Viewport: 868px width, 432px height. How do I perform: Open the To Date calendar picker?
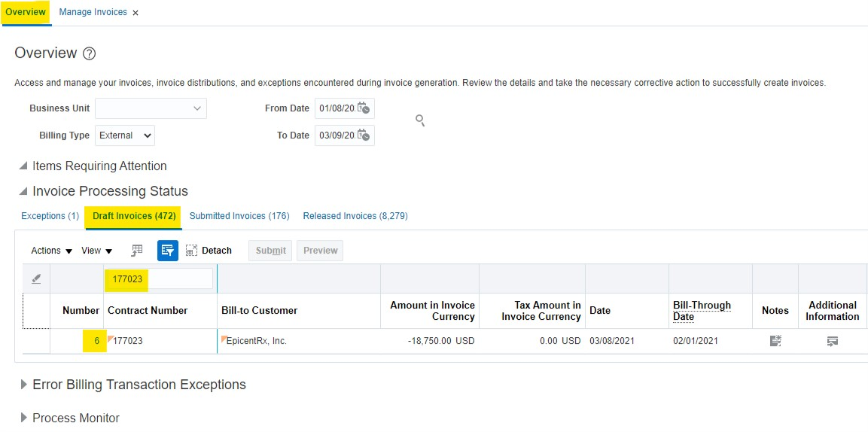coord(364,135)
